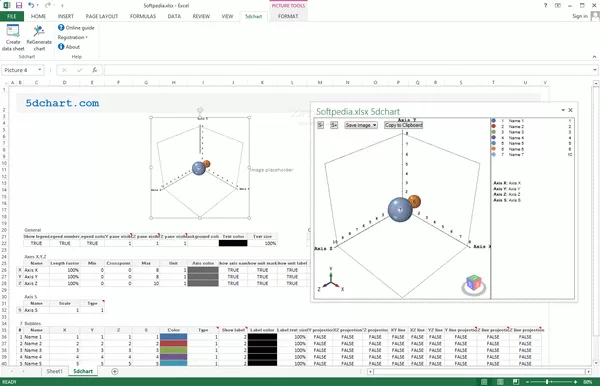
Task: Click the 80% zoom level text
Action: coord(587,382)
